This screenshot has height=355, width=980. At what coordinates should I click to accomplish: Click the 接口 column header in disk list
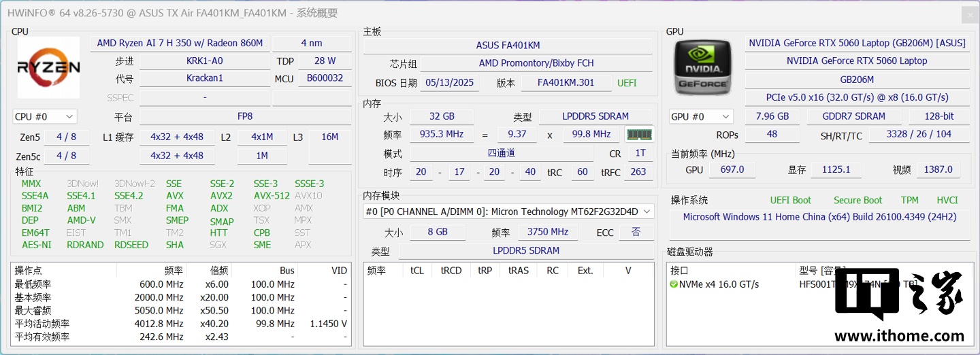[x=680, y=270]
